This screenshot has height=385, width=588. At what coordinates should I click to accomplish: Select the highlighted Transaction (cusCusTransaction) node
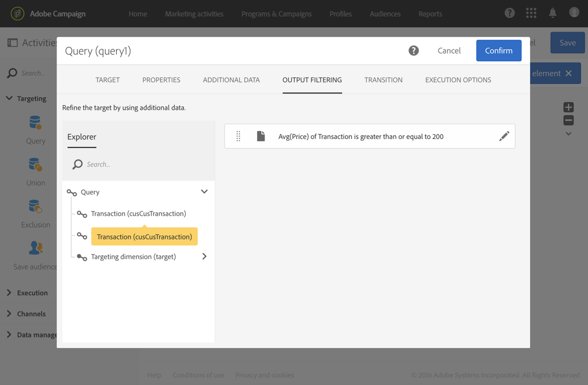point(144,236)
